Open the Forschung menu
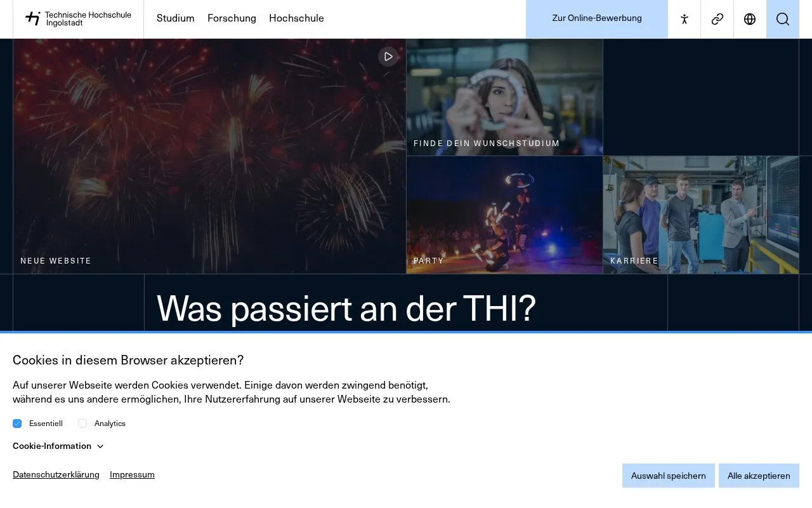This screenshot has height=508, width=812. point(232,18)
